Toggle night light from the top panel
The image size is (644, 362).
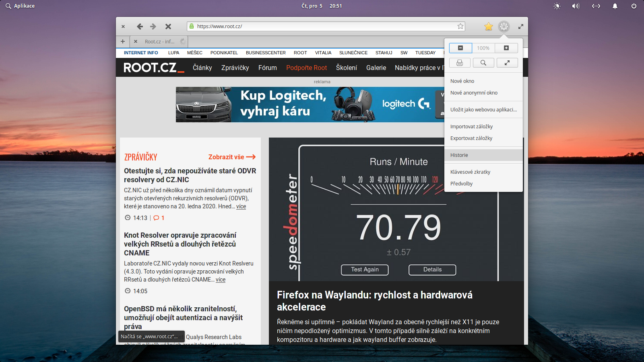(557, 6)
